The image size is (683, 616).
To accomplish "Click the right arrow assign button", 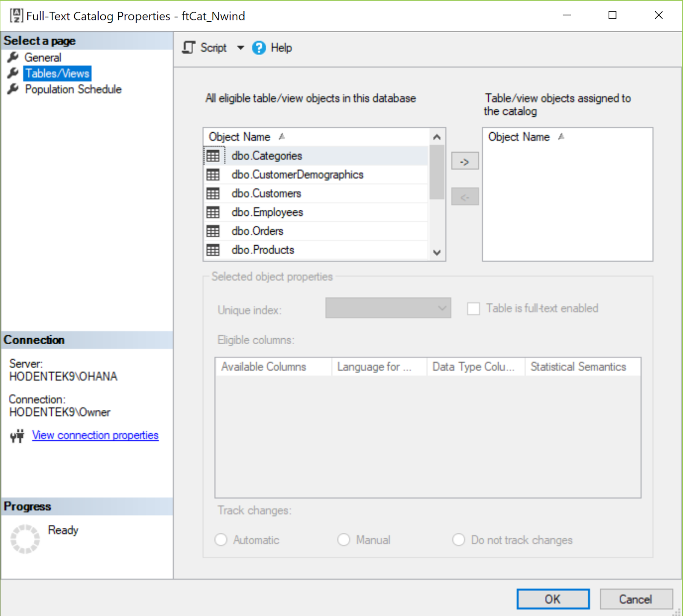I will pyautogui.click(x=464, y=161).
